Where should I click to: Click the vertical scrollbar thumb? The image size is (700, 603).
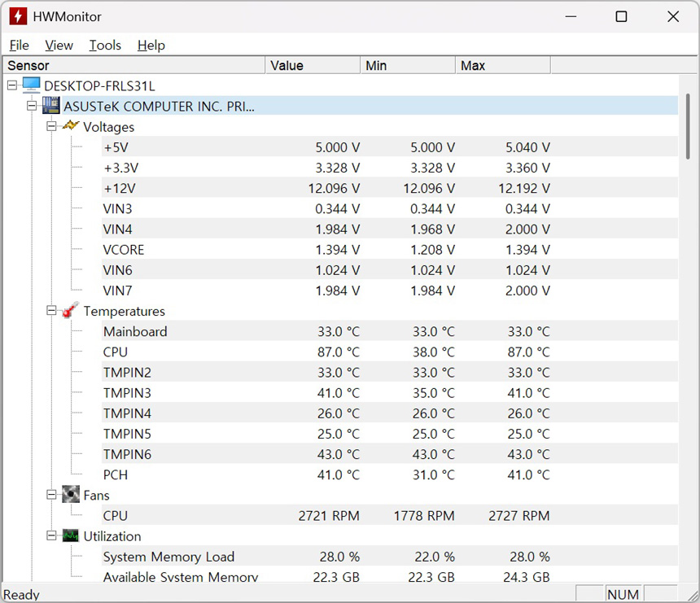pyautogui.click(x=687, y=130)
